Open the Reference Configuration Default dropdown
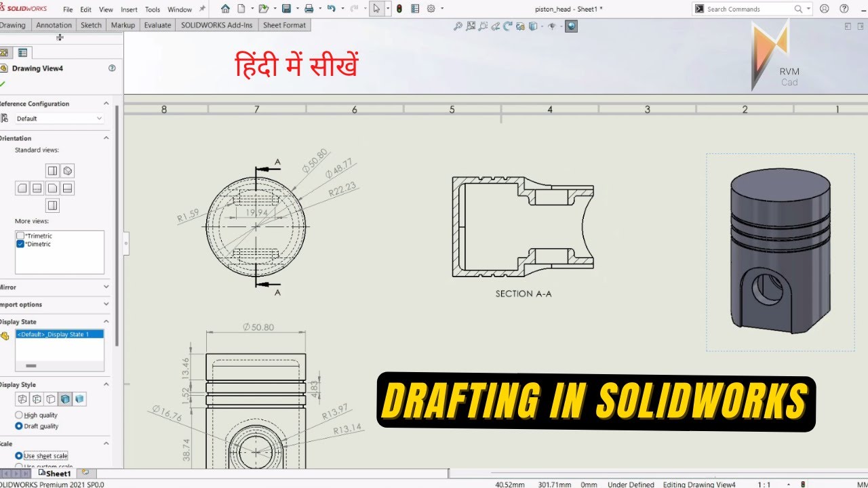This screenshot has width=868, height=488. click(x=60, y=118)
